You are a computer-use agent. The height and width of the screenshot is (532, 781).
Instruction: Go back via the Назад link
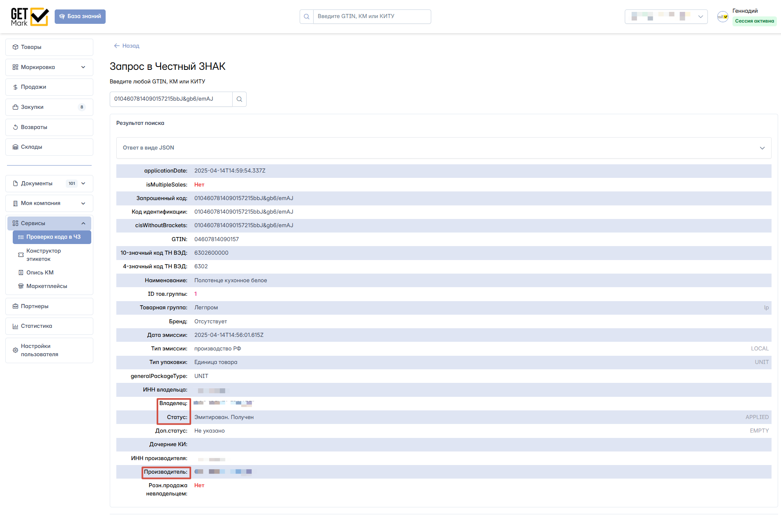127,46
